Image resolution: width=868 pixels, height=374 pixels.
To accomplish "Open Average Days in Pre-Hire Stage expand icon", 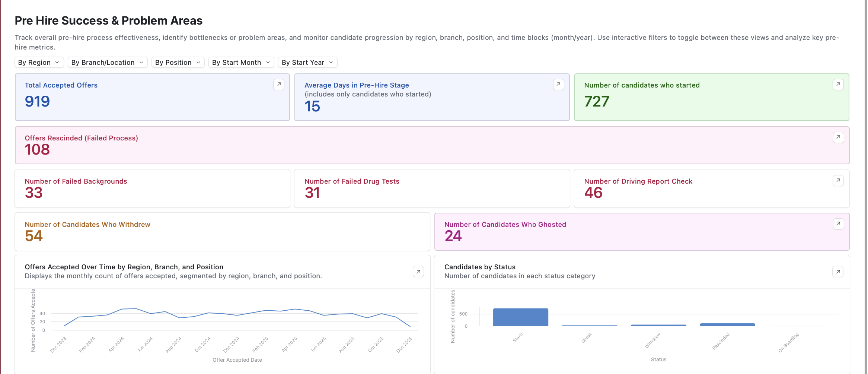I will tap(558, 85).
